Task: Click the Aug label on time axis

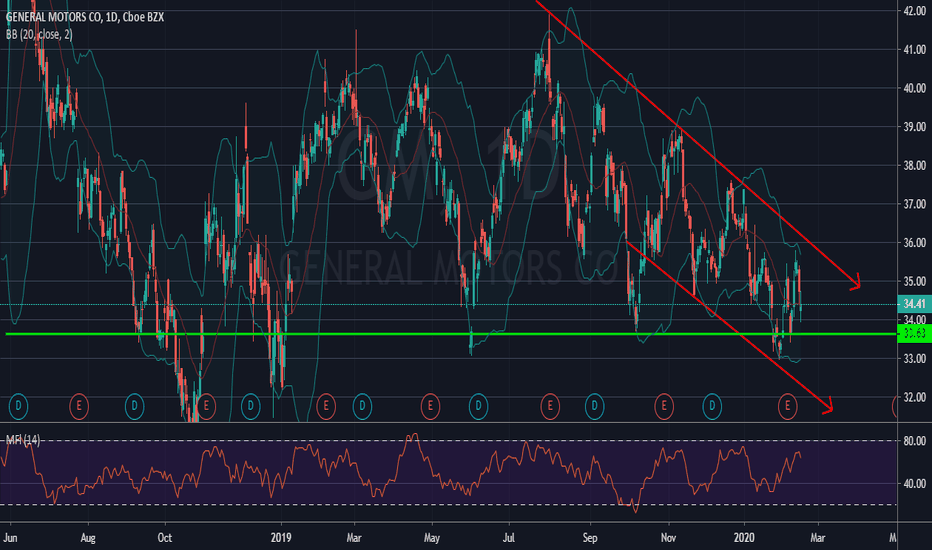Action: click(x=88, y=538)
